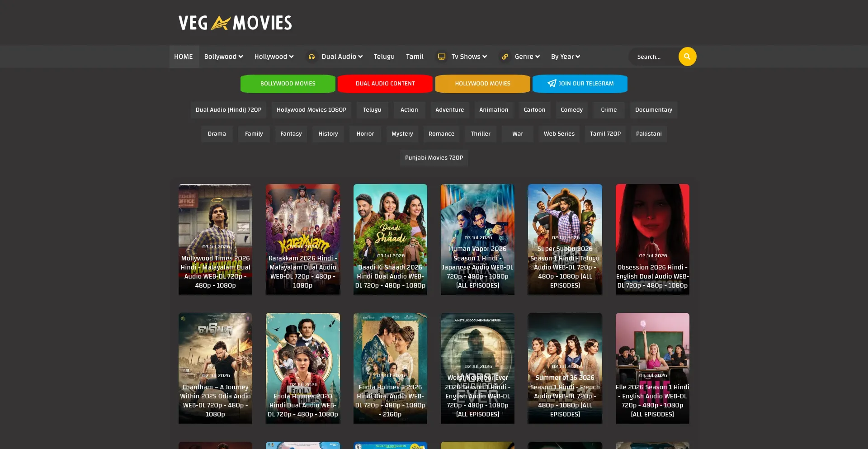This screenshot has width=868, height=449.
Task: Open the Summer of 36 2026 poster
Action: coord(565,368)
